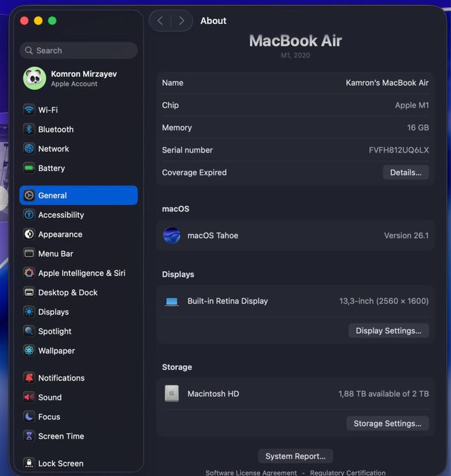Select the Sound sidebar label
451x476 pixels.
[50, 398]
